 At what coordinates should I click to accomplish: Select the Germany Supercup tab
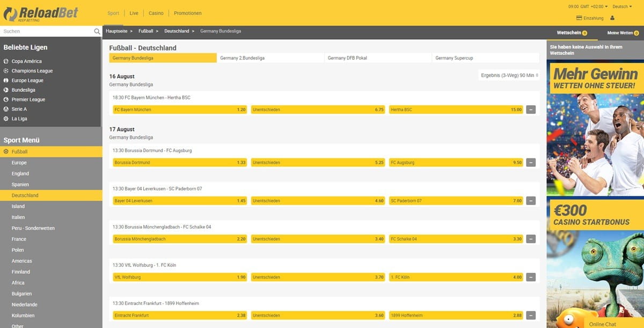pos(486,58)
